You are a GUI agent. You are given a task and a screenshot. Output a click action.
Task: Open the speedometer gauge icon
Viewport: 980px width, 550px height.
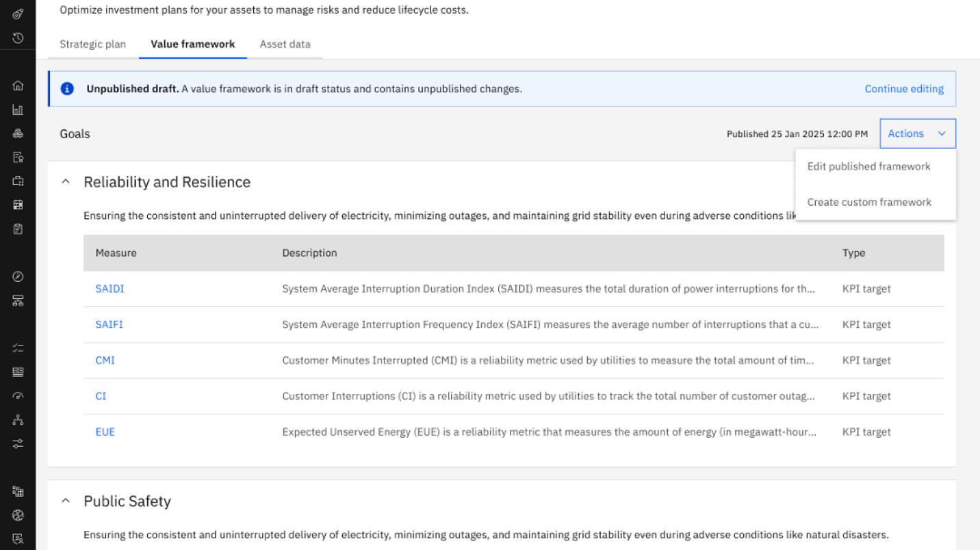[18, 395]
